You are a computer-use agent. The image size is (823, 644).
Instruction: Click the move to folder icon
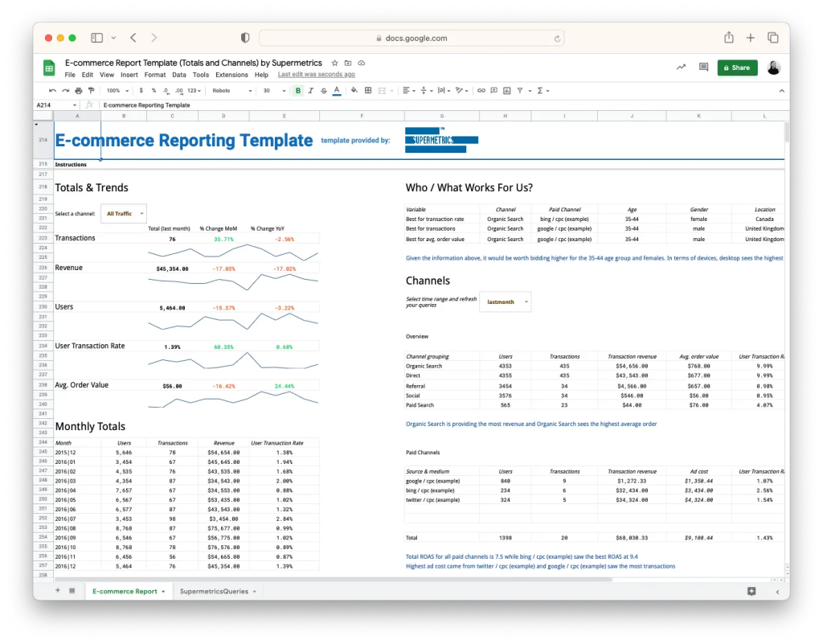[x=348, y=63]
